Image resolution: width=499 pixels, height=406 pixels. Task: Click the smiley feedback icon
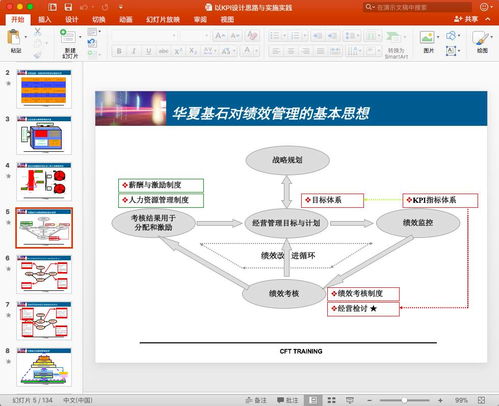coord(484,7)
